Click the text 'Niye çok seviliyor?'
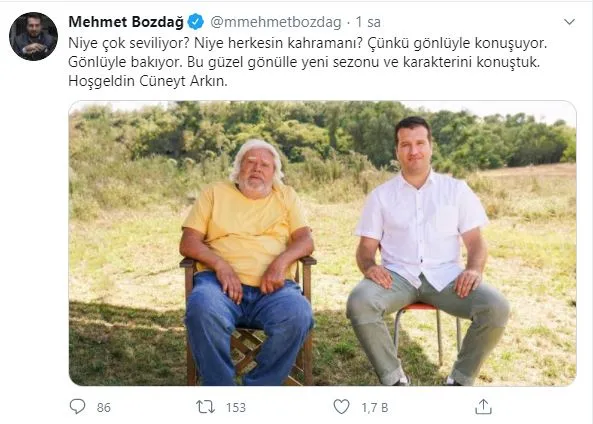The height and width of the screenshot is (424, 593). pos(129,43)
